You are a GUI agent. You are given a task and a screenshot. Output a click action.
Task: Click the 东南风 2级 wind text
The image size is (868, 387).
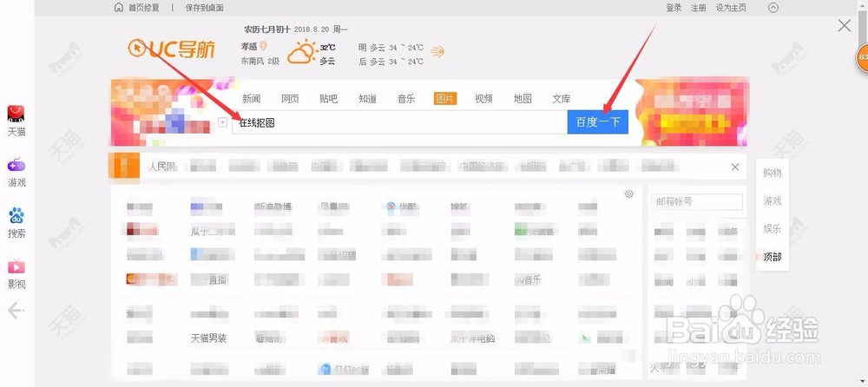(260, 62)
